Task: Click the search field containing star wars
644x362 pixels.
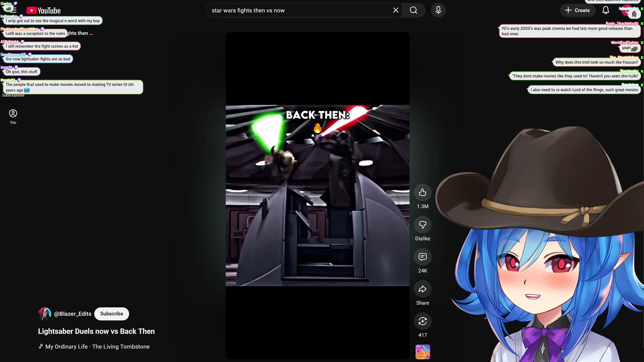Action: [x=299, y=10]
